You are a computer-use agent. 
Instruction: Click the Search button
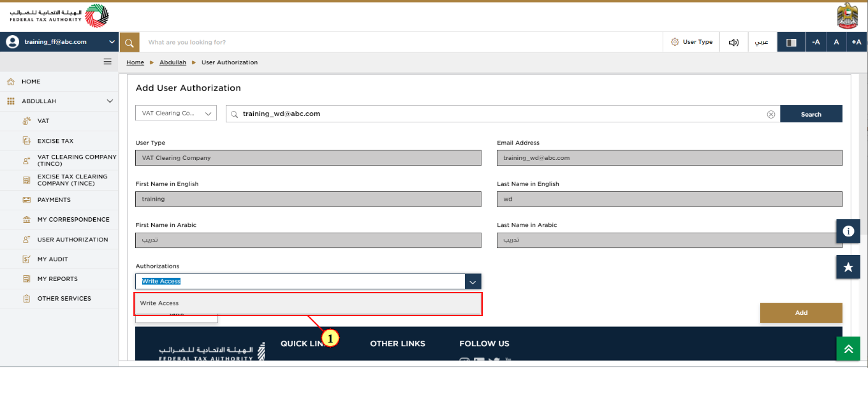[811, 114]
